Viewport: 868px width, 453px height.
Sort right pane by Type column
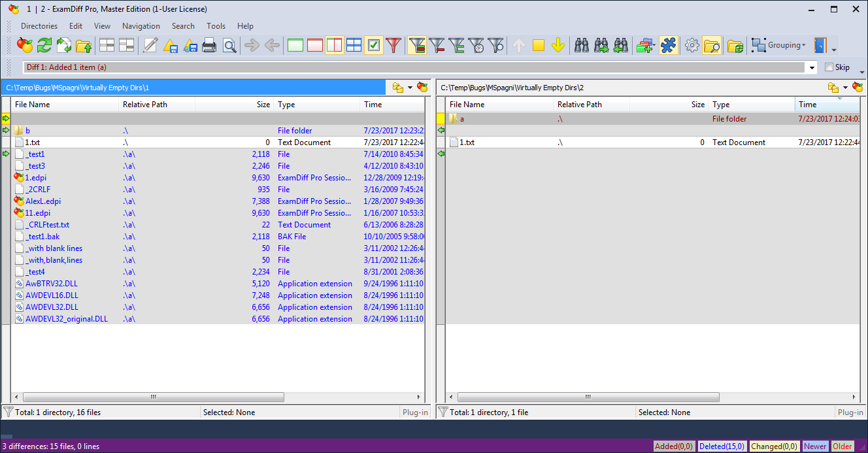click(751, 105)
